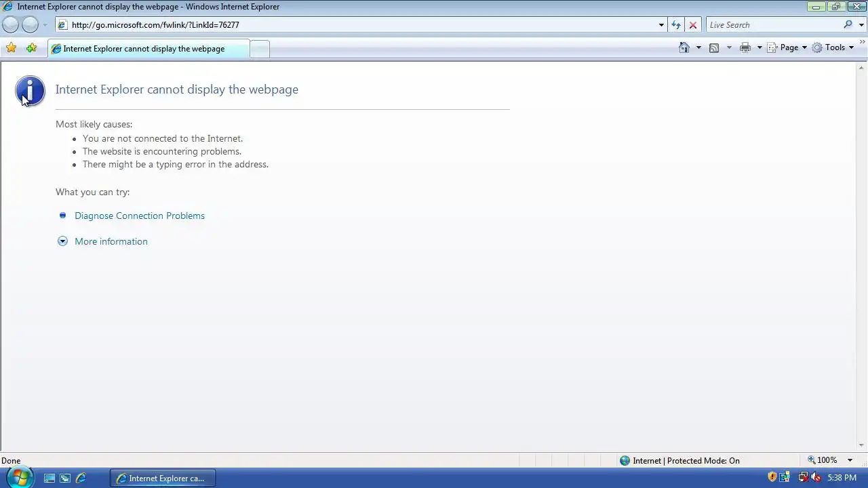This screenshot has height=488, width=868.
Task: Open the Tools menu
Action: [833, 47]
